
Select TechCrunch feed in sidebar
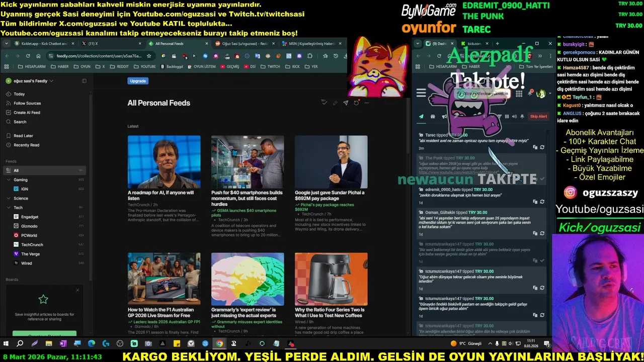tap(45, 244)
